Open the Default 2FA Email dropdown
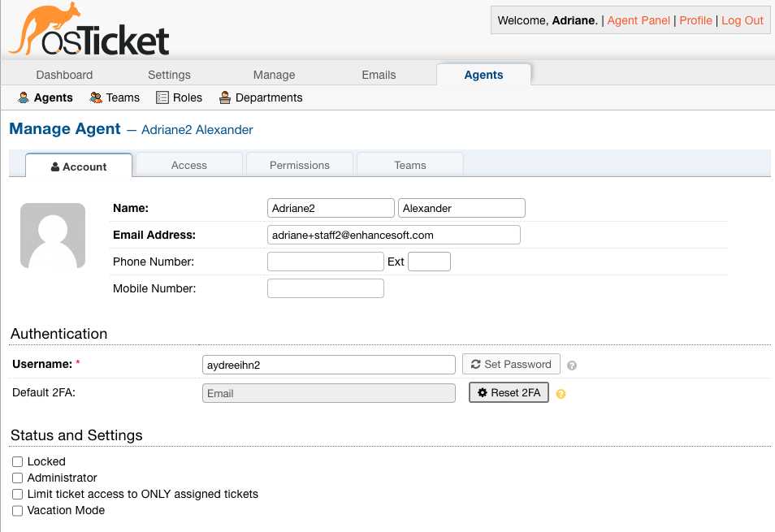This screenshot has height=532, width=775. pyautogui.click(x=329, y=393)
